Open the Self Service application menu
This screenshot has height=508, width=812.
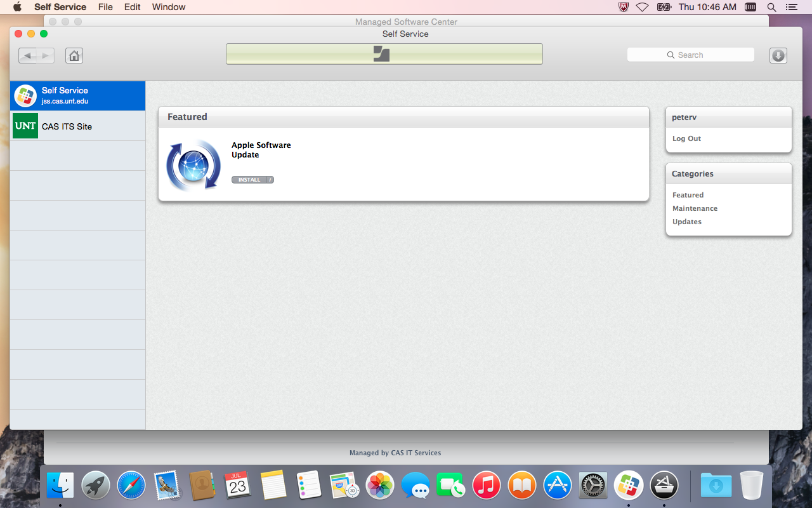60,7
